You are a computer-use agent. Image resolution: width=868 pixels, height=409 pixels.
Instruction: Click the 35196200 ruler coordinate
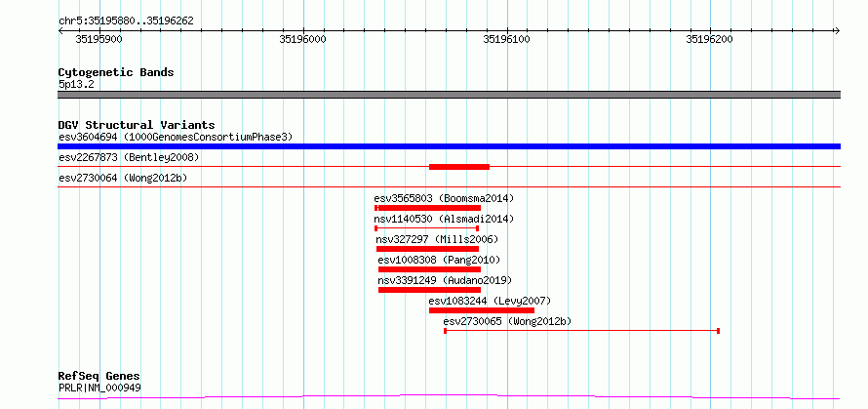pos(709,39)
